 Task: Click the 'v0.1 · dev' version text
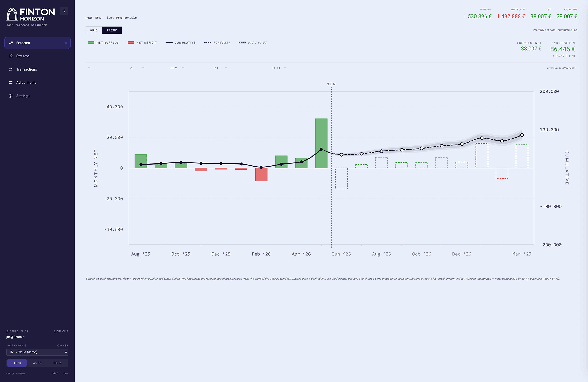(x=60, y=373)
